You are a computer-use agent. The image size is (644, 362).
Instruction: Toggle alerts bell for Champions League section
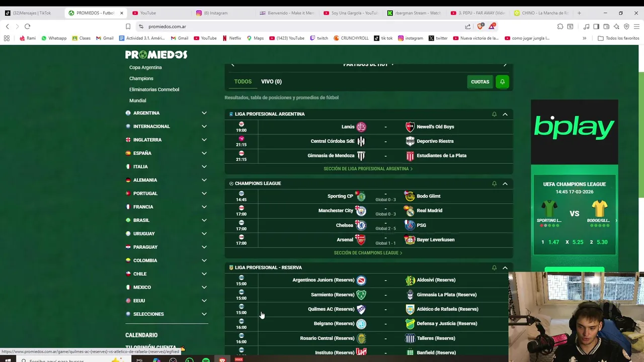pos(494,184)
